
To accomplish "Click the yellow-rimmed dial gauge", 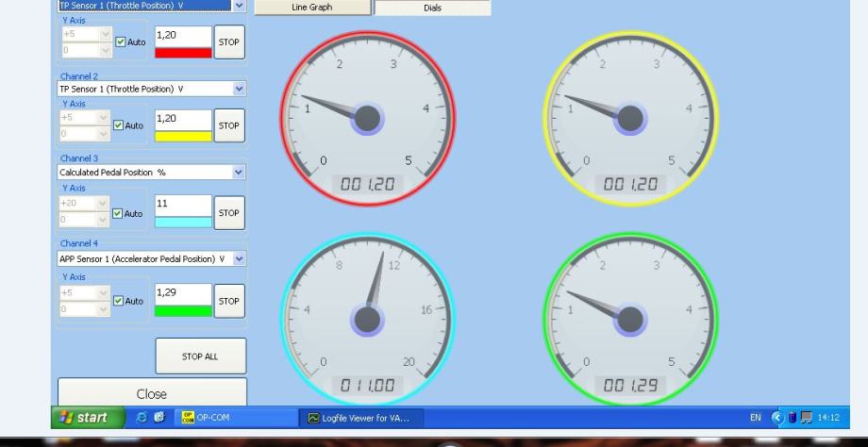I will tap(630, 119).
